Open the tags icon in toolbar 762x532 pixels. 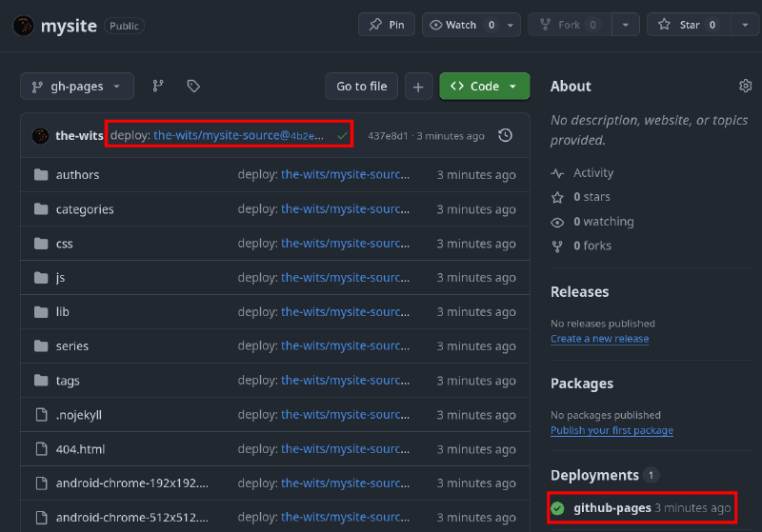(193, 86)
